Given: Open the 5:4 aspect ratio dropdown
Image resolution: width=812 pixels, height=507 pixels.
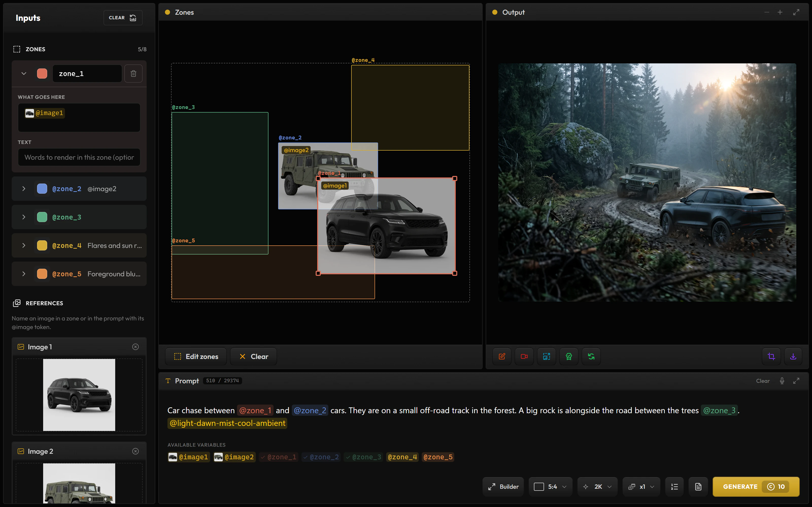Looking at the screenshot, I should [x=551, y=486].
